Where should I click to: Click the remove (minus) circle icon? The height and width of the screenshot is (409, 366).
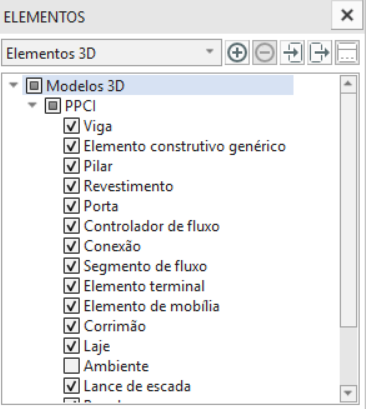[265, 53]
